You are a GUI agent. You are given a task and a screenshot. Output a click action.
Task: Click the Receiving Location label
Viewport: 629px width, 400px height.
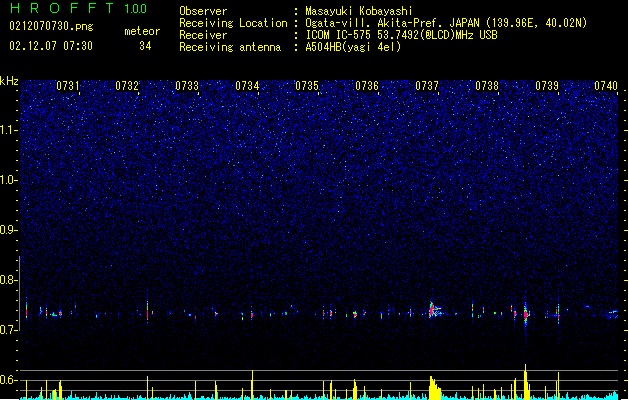tap(233, 23)
